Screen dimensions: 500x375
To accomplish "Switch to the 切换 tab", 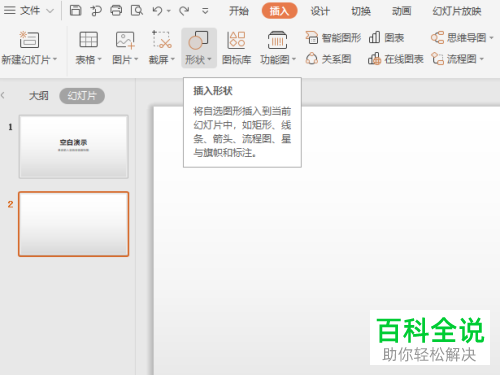I will [x=361, y=11].
